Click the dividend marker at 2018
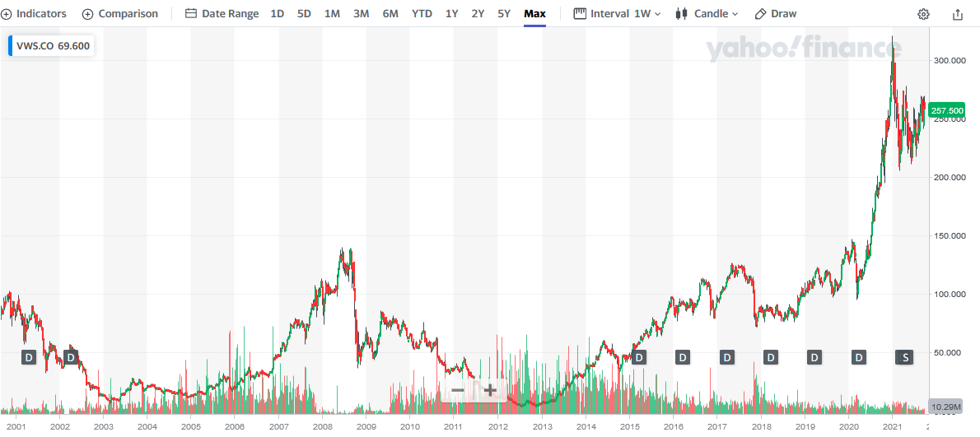This screenshot has height=437, width=980. point(771,357)
